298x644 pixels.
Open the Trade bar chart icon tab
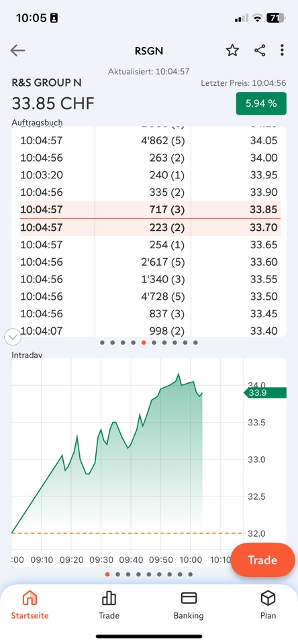coord(109,604)
